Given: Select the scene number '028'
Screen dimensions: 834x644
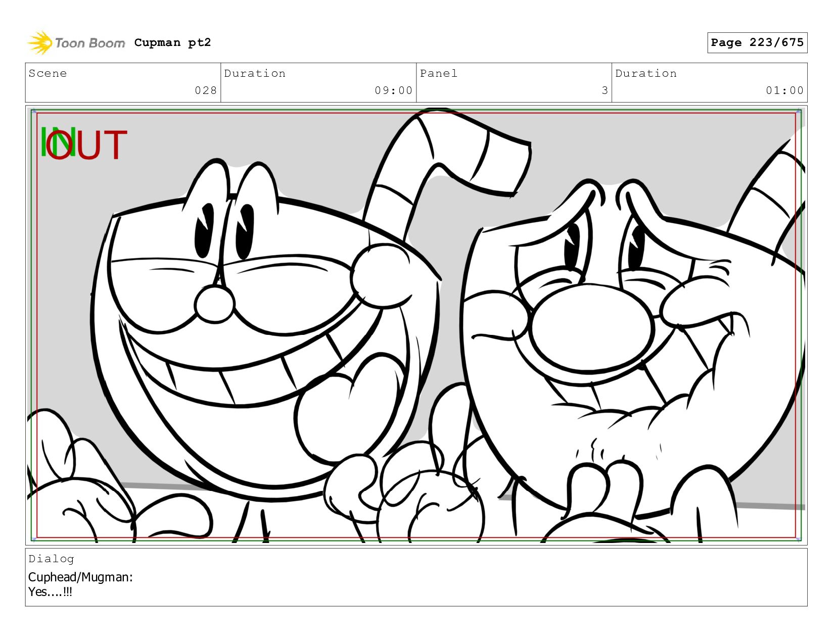Looking at the screenshot, I should 206,90.
